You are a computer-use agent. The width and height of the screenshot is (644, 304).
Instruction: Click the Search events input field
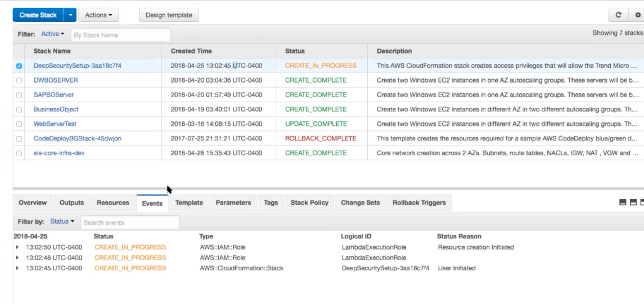(130, 223)
